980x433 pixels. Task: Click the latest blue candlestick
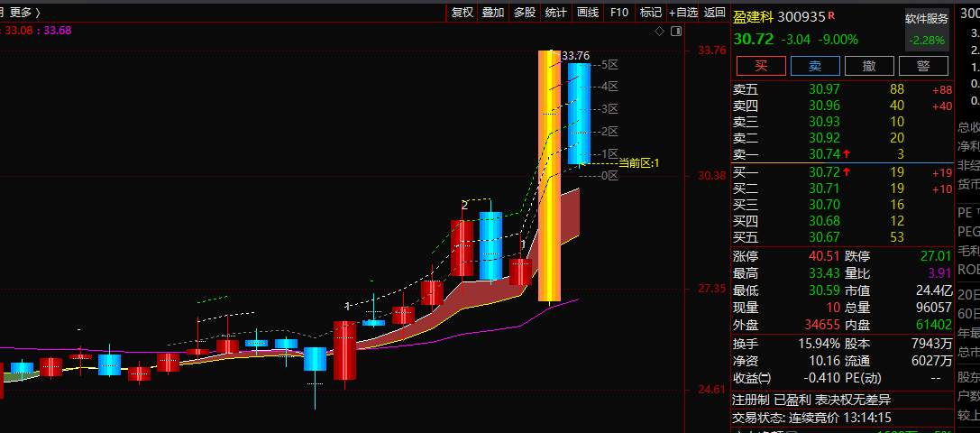click(579, 114)
